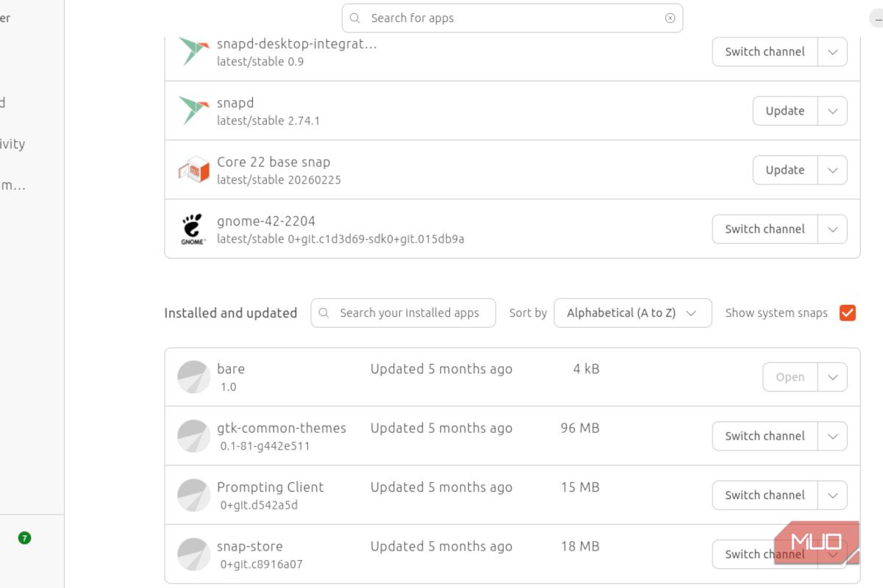Click the Prompting Client placeholder icon
Viewport: 883px width, 588px height.
click(194, 495)
